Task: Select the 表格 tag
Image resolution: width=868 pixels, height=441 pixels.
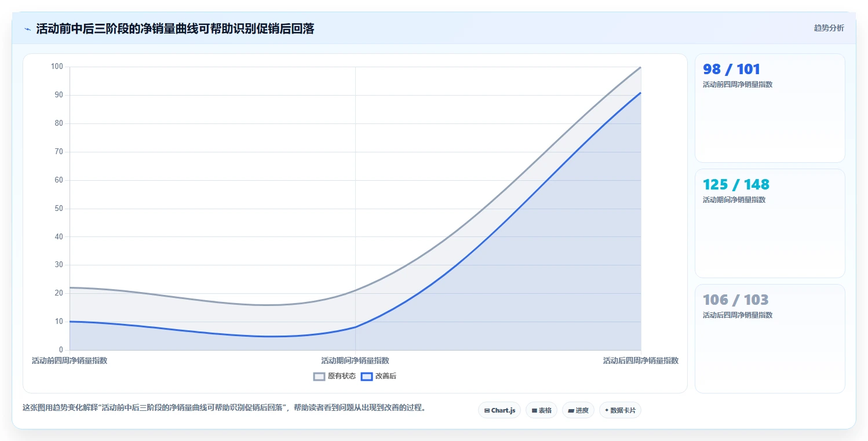Action: pos(541,410)
